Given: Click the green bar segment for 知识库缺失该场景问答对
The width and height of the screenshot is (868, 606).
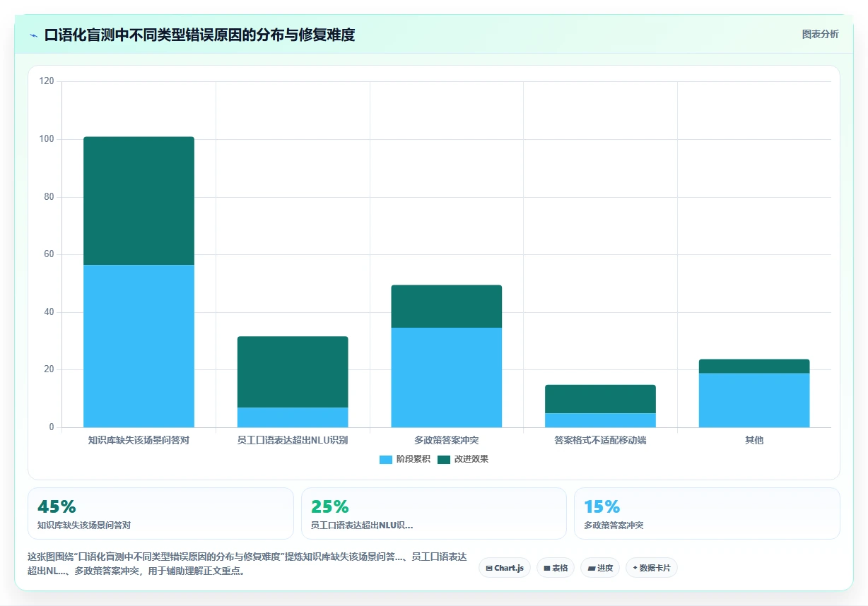Looking at the screenshot, I should tap(139, 201).
